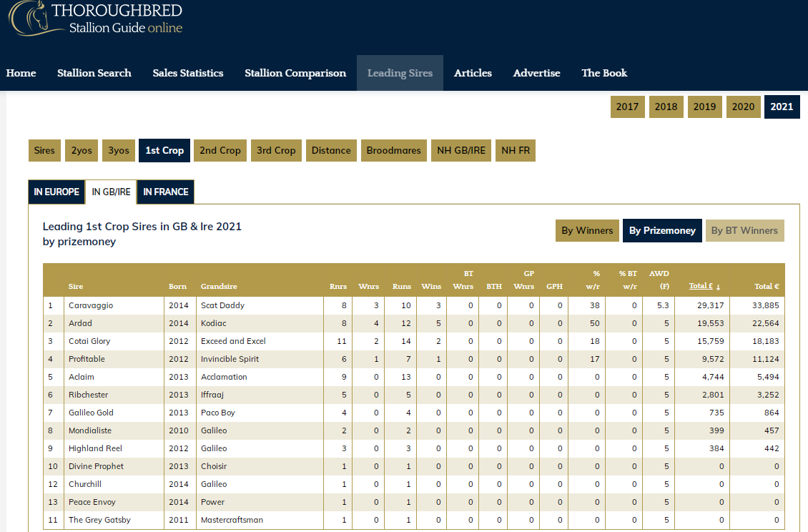Rank sires By BT Winners
The image size is (808, 532).
744,230
